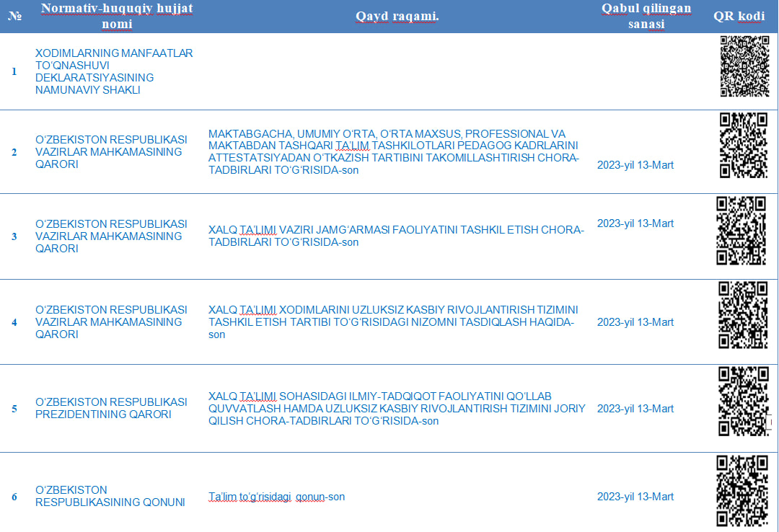This screenshot has height=532, width=779.
Task: Click QR code for the Ta'lim qonun row
Action: tap(741, 490)
